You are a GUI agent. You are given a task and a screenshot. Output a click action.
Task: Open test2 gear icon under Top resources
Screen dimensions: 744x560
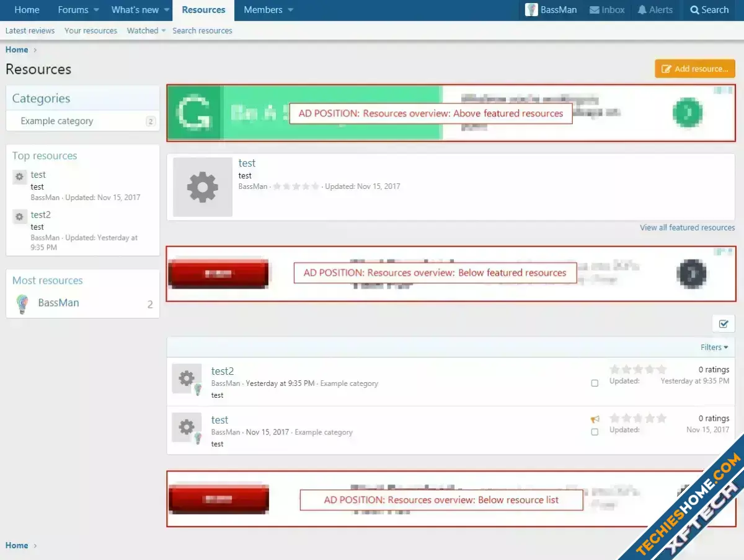[19, 217]
